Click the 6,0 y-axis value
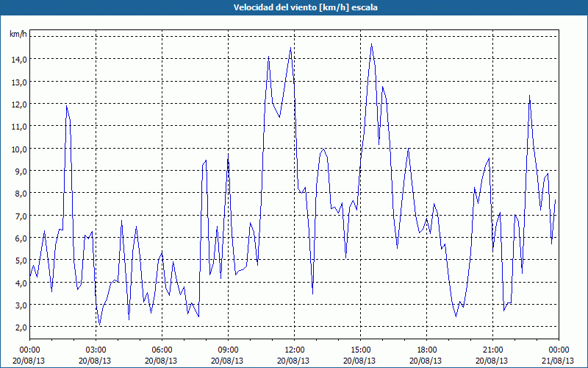This screenshot has width=588, height=368. 21,238
